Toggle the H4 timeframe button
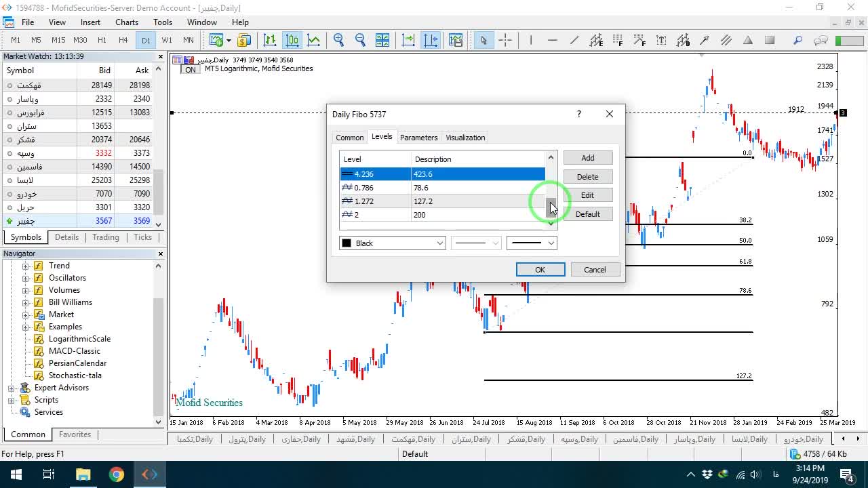 click(x=123, y=40)
